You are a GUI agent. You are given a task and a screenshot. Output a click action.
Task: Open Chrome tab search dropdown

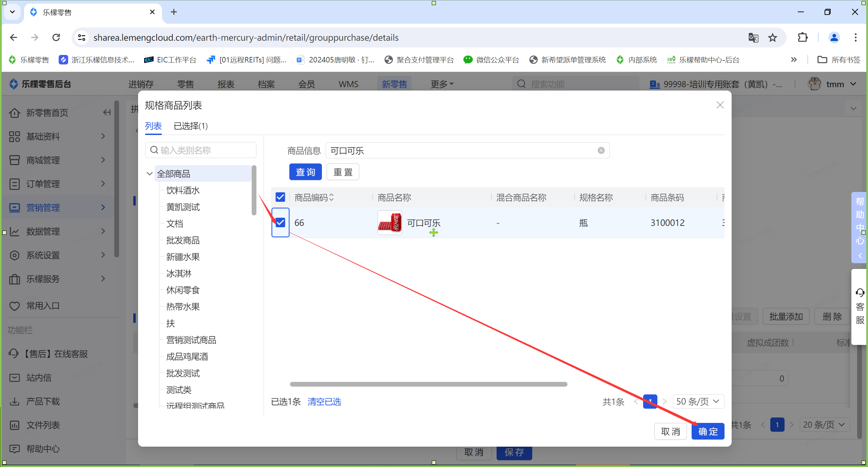coord(12,12)
